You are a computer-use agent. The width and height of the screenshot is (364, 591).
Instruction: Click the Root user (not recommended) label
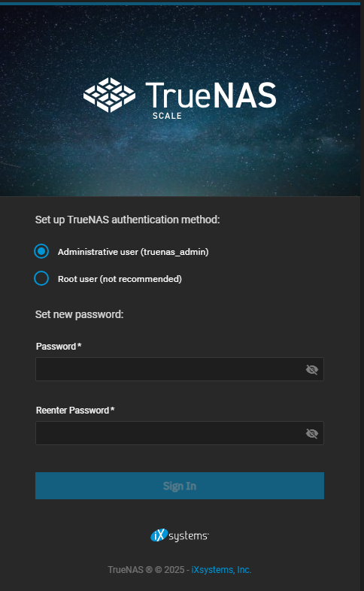coord(120,279)
